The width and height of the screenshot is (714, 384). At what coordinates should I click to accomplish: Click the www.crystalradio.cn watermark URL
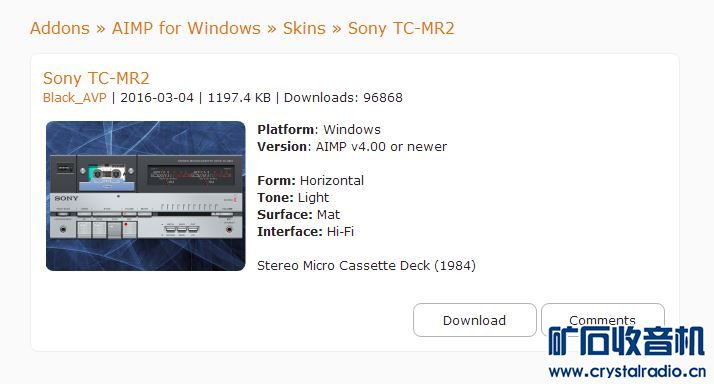tap(627, 371)
